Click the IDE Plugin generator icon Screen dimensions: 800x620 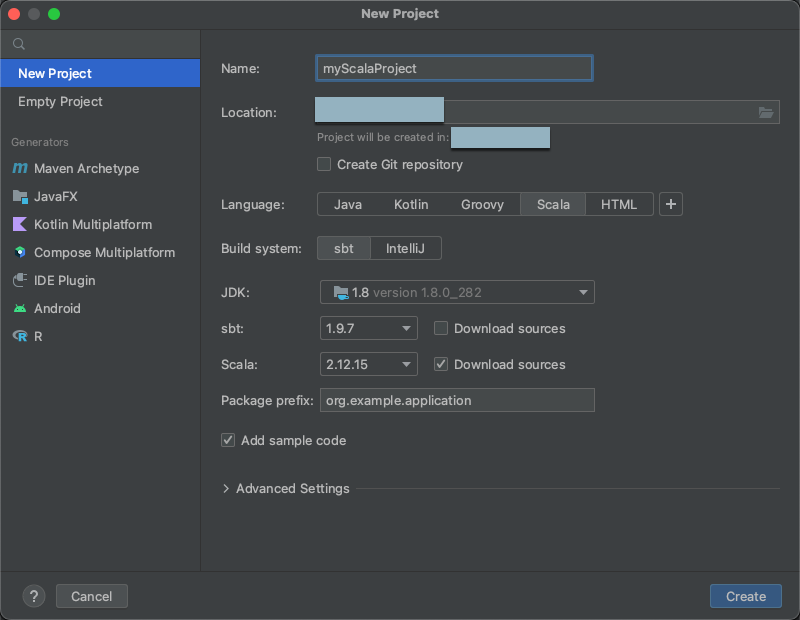point(20,281)
